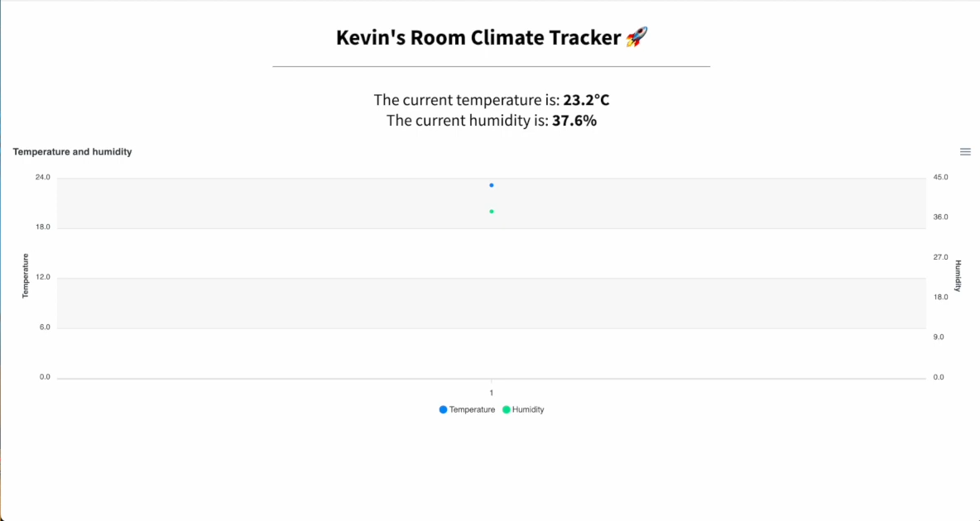Click the vertical Temperature axis title
The image size is (980, 521).
(26, 276)
